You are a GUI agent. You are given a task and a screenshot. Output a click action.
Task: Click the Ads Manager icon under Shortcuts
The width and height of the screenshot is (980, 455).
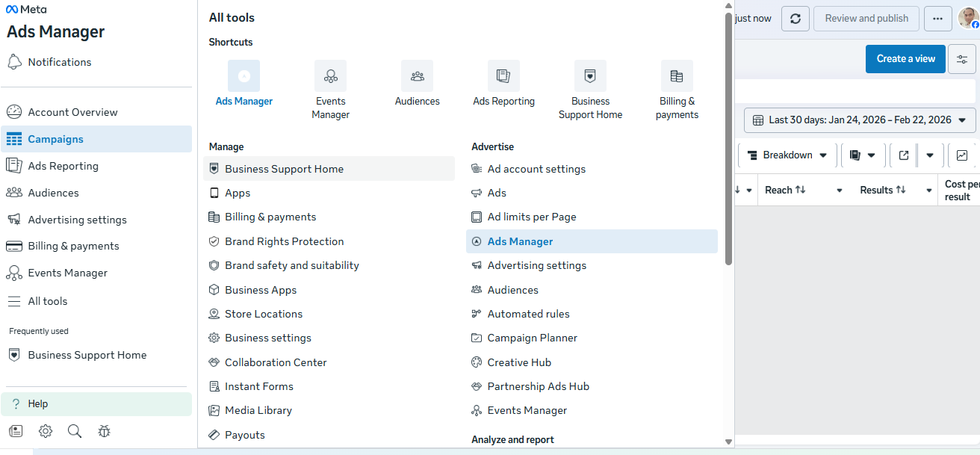(x=244, y=76)
